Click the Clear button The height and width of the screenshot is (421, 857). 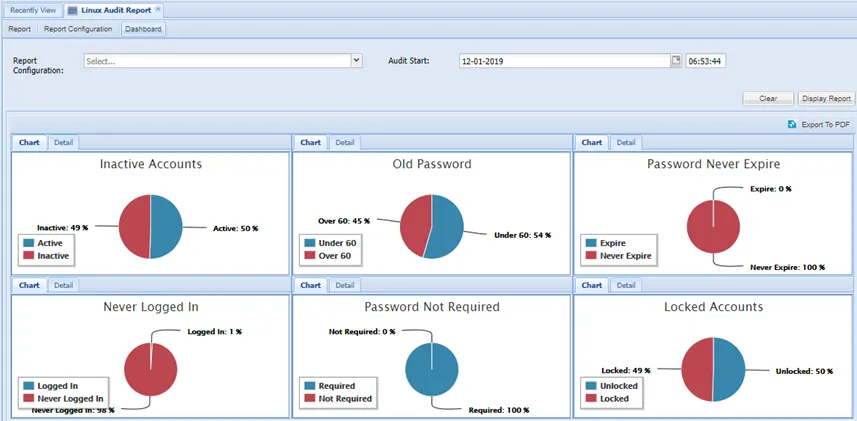(x=768, y=98)
